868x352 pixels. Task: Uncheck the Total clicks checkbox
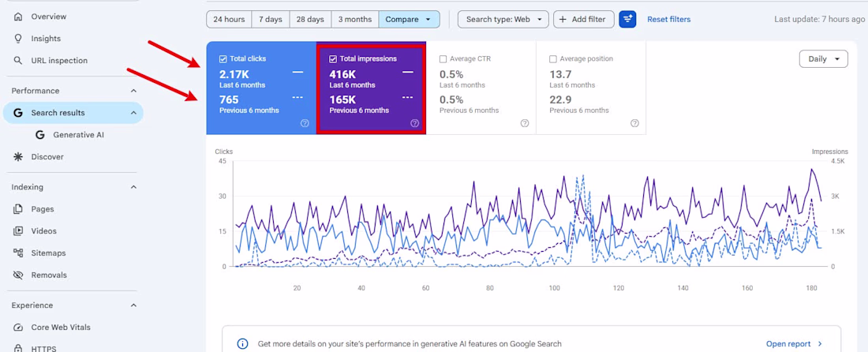(223, 58)
